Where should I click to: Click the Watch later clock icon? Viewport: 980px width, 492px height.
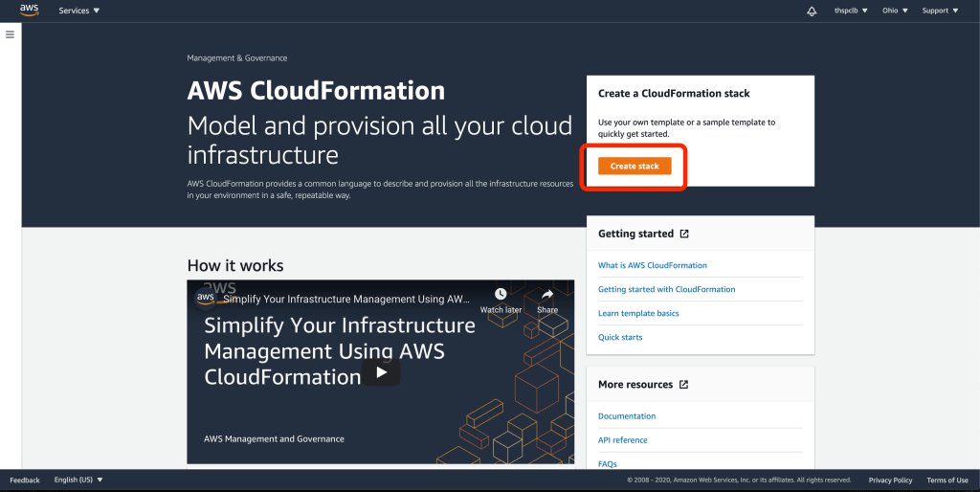[501, 296]
